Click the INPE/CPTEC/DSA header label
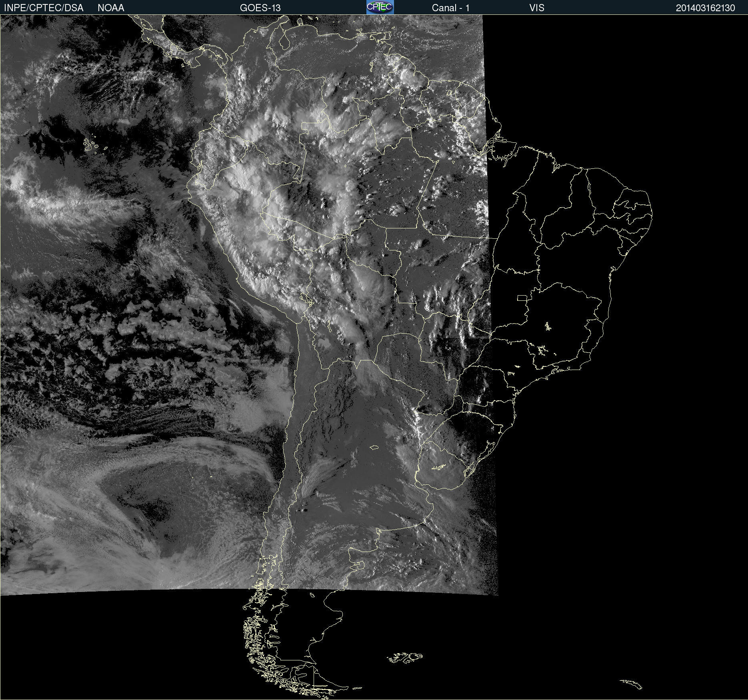 44,8
